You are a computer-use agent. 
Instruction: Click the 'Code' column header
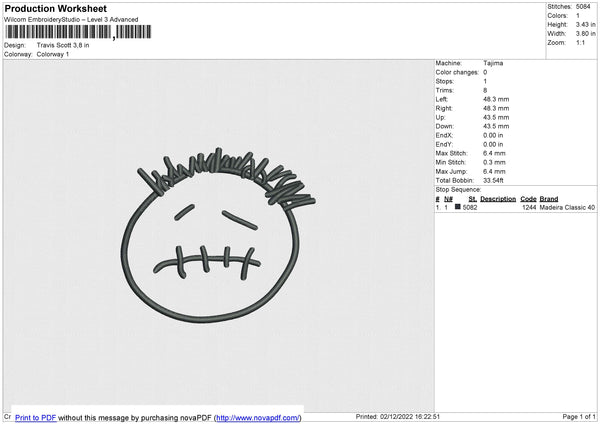[528, 199]
